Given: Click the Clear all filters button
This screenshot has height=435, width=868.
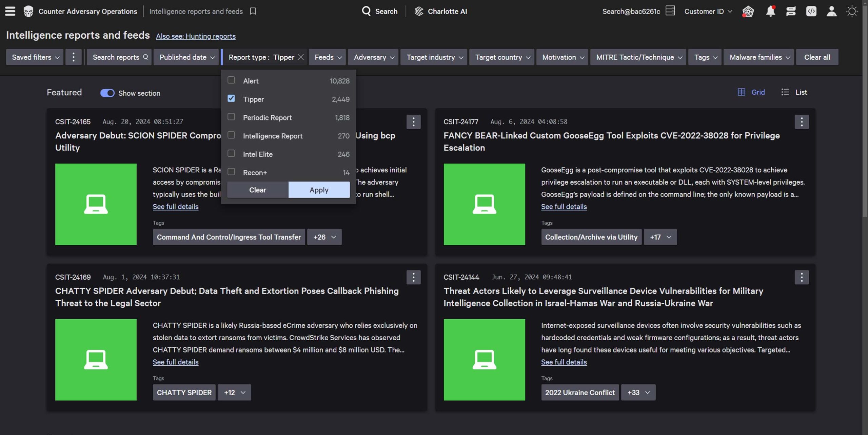Looking at the screenshot, I should click(817, 57).
